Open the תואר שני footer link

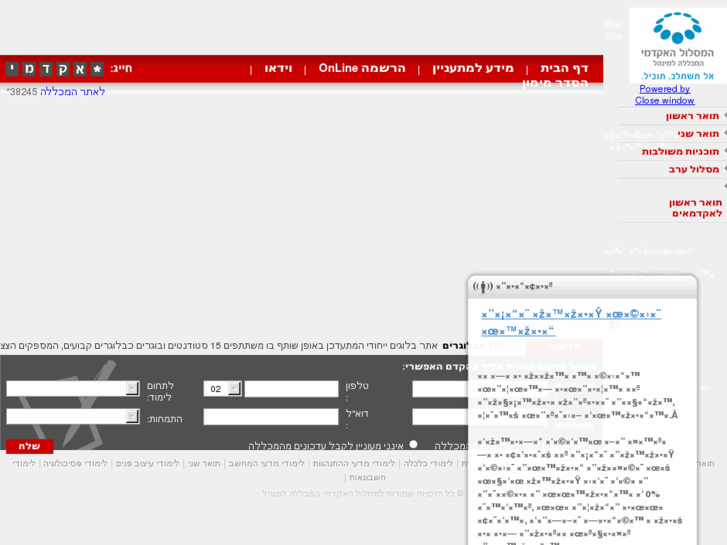coord(204,463)
